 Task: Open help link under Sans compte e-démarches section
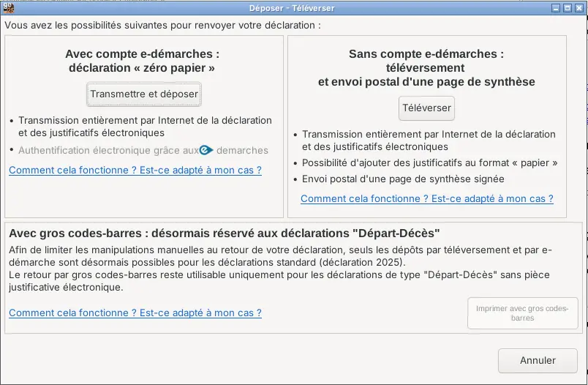click(x=427, y=199)
